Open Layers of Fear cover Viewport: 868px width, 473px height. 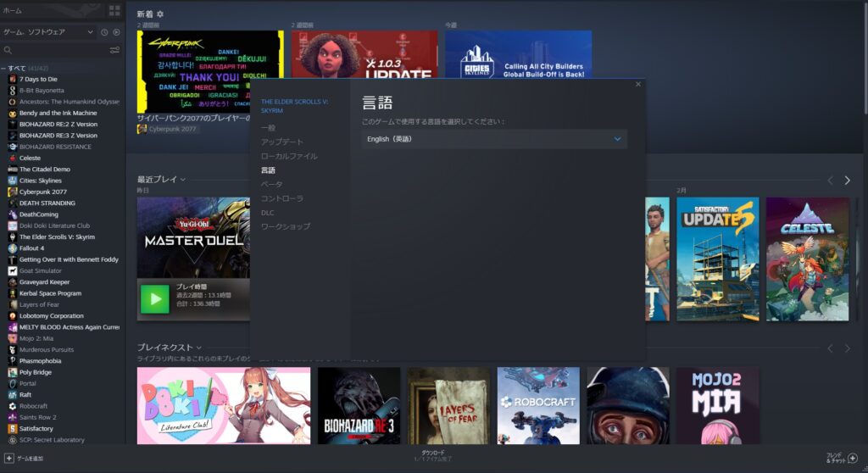click(x=448, y=405)
